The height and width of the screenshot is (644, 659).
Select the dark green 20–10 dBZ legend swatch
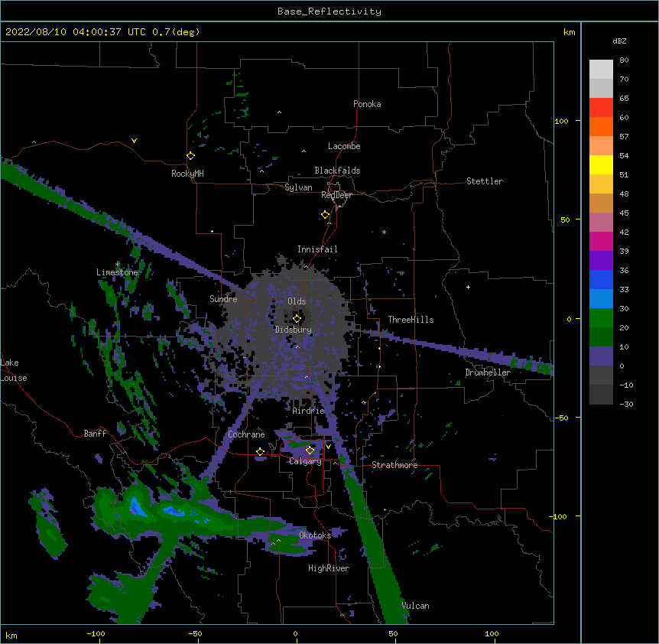[601, 337]
